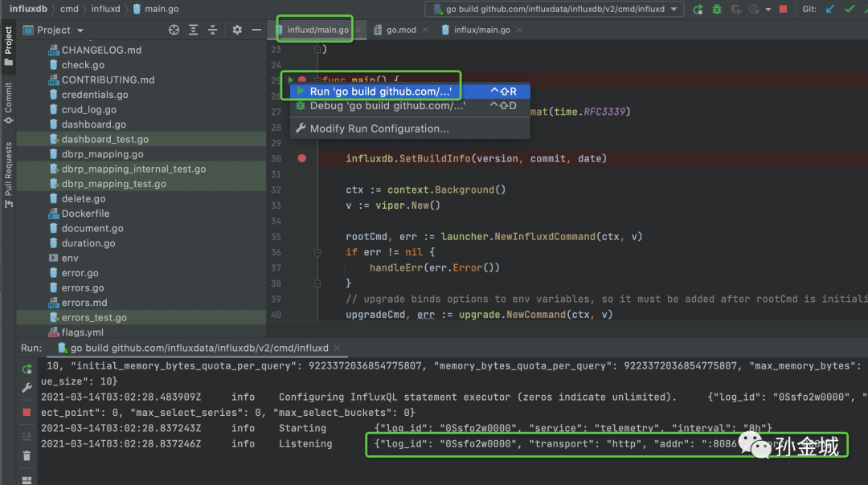Collapse the if-block fold marker at line 36
Image resolution: width=868 pixels, height=485 pixels.
318,252
